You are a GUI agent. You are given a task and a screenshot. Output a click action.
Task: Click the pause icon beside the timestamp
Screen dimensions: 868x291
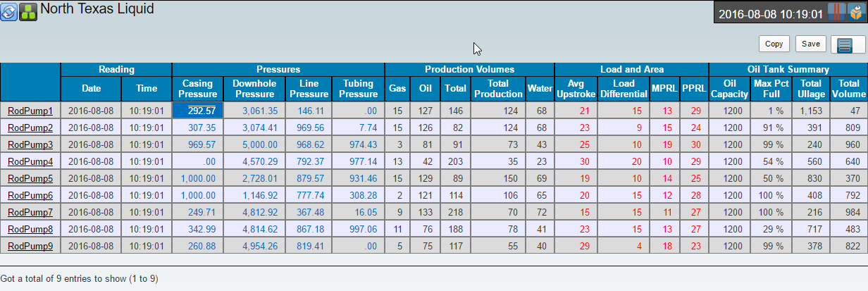point(835,13)
